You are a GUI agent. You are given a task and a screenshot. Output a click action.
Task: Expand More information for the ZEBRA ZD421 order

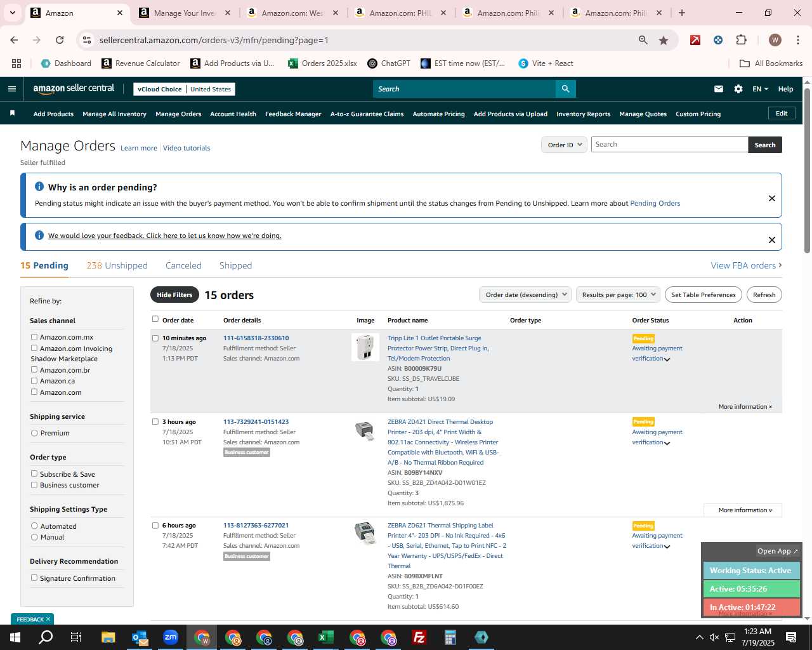coord(745,510)
